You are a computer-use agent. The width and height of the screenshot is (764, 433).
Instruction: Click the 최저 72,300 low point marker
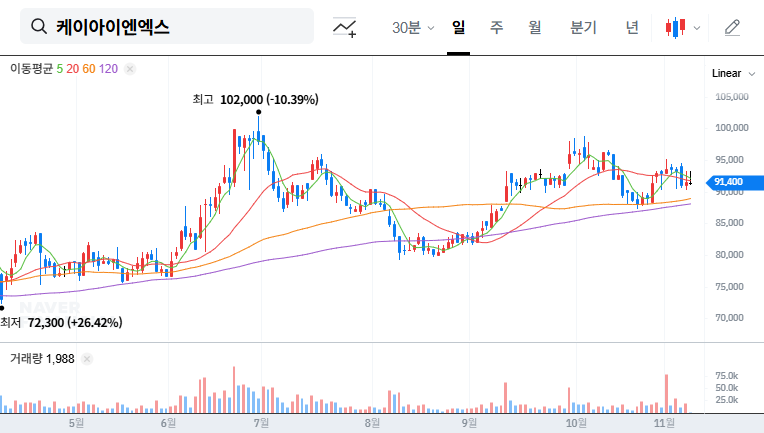(2, 308)
